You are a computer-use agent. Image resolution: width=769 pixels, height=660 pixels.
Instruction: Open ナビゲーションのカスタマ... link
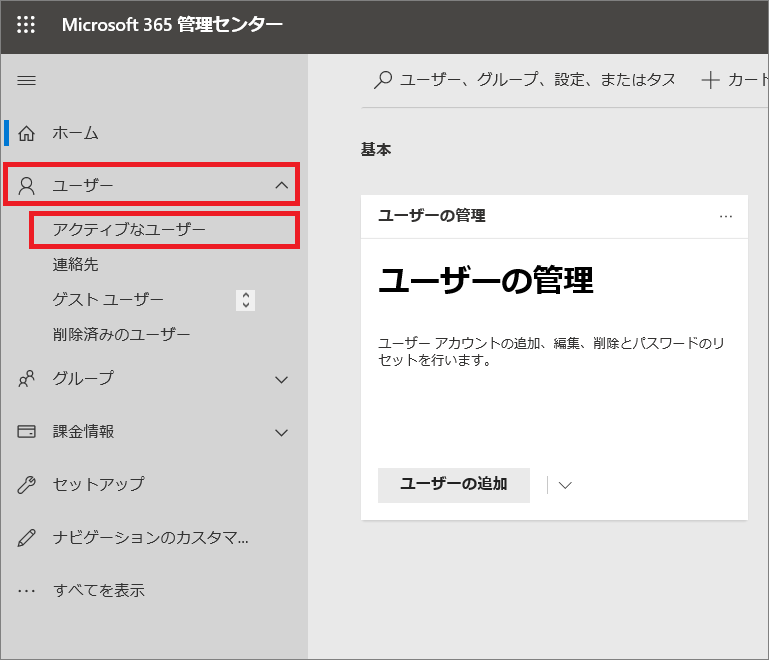pos(151,537)
